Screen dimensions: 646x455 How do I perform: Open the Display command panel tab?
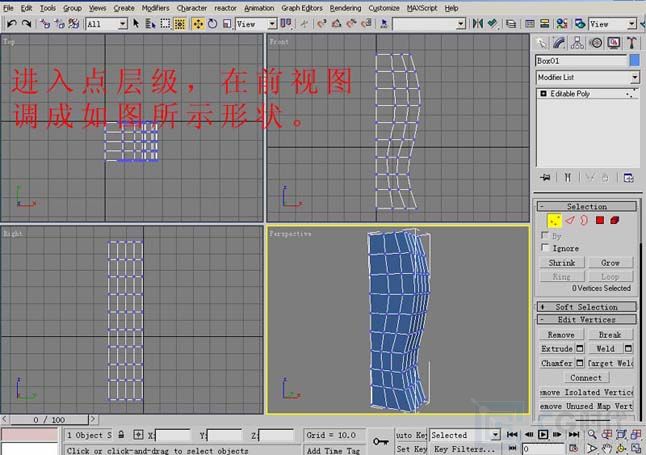tap(613, 43)
